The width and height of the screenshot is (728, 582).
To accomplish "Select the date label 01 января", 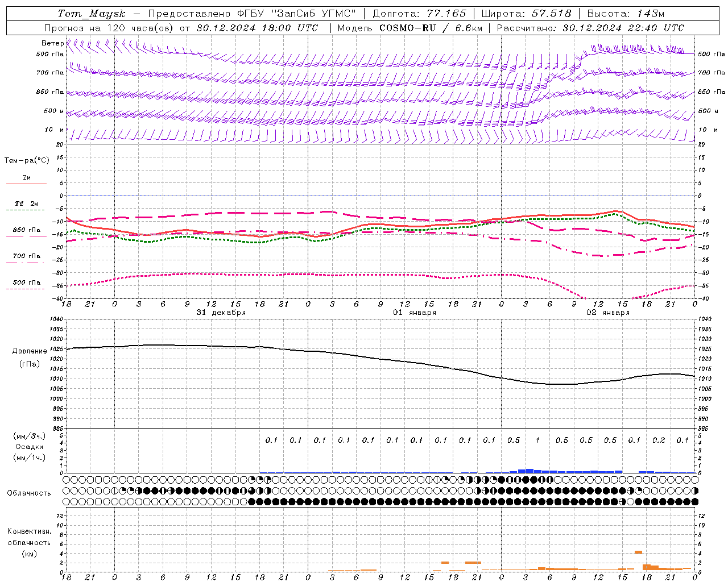I will [x=415, y=313].
